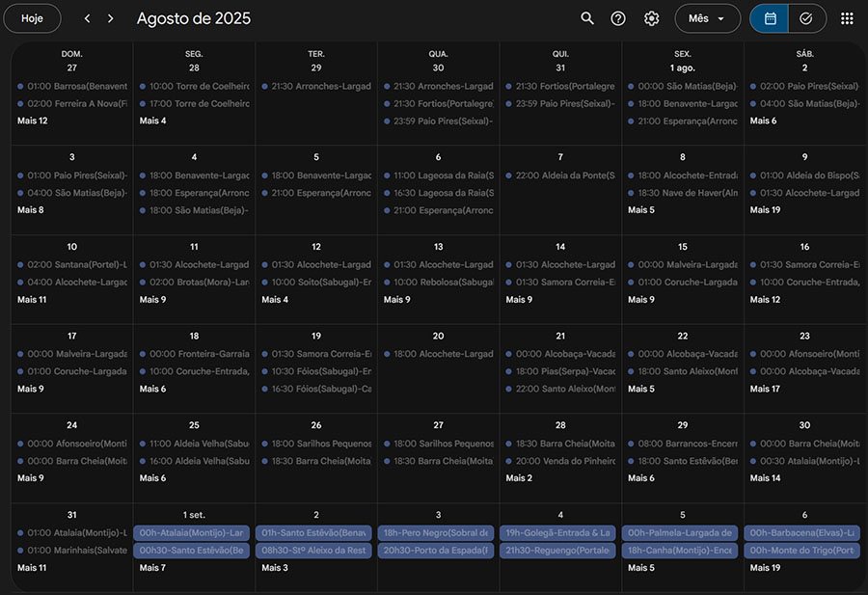The image size is (868, 595).
Task: Open 23:59 Paio Pires on Wednesday 30
Action: [439, 121]
